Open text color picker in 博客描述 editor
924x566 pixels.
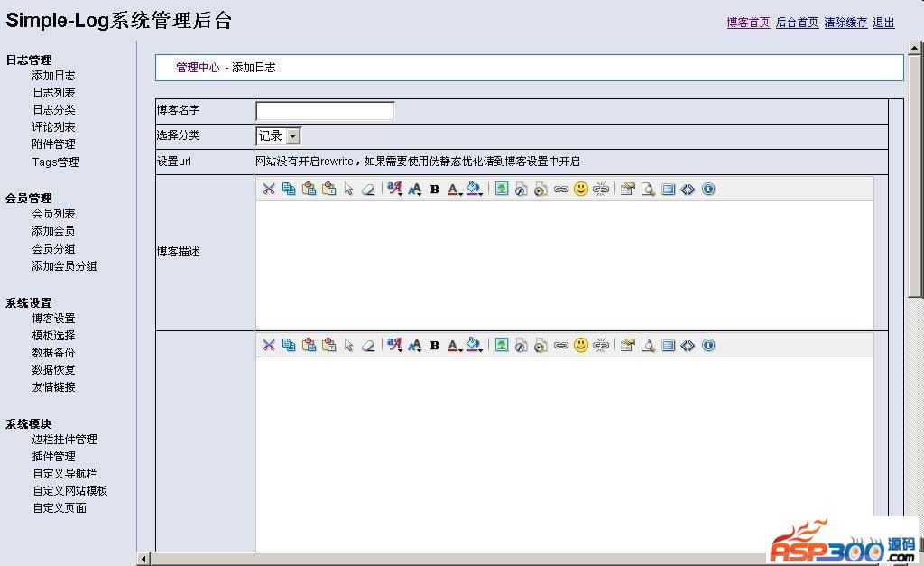[454, 190]
